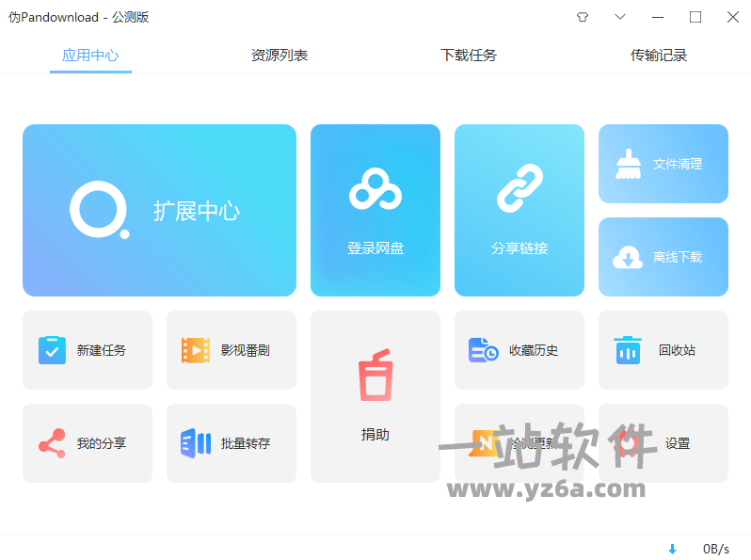This screenshot has width=751, height=560.
Task: Expand the title bar dropdown arrow menu
Action: [620, 17]
